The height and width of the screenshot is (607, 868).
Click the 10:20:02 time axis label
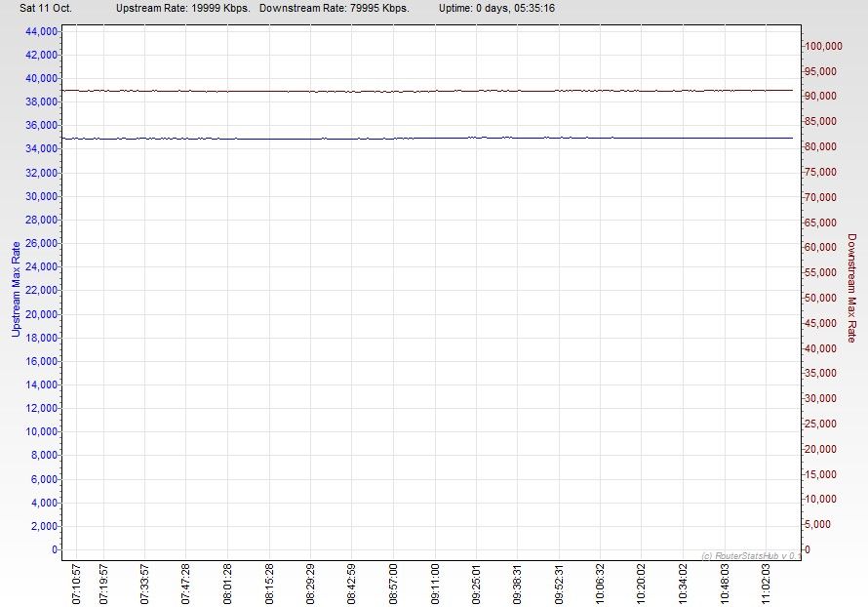click(641, 584)
